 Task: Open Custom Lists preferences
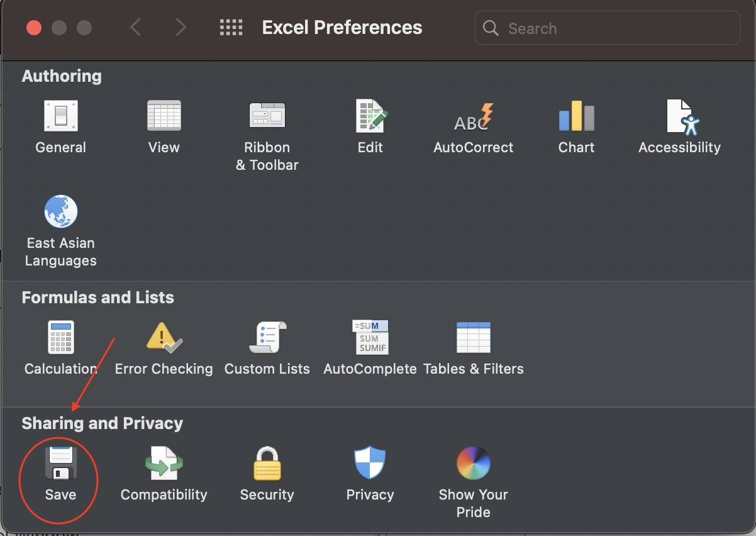tap(267, 338)
